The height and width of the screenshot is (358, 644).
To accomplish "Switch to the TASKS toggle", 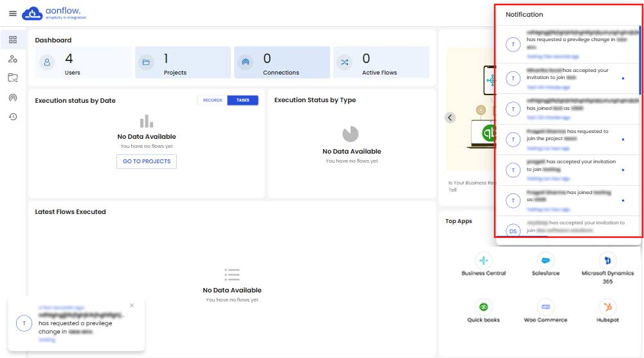I will [x=243, y=100].
